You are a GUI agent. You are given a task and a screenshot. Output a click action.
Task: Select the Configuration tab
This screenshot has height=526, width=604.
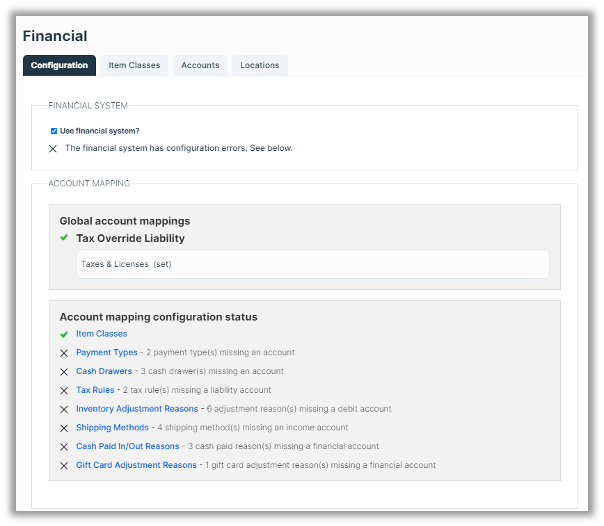tap(59, 66)
